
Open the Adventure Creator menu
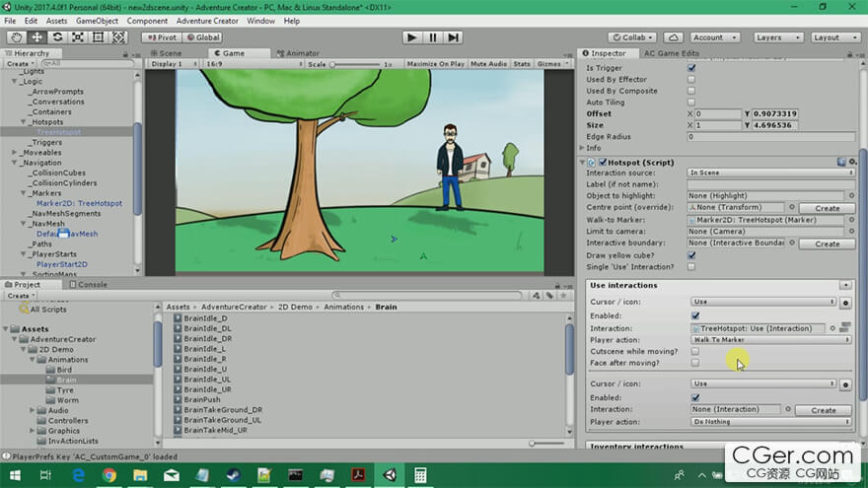[207, 20]
